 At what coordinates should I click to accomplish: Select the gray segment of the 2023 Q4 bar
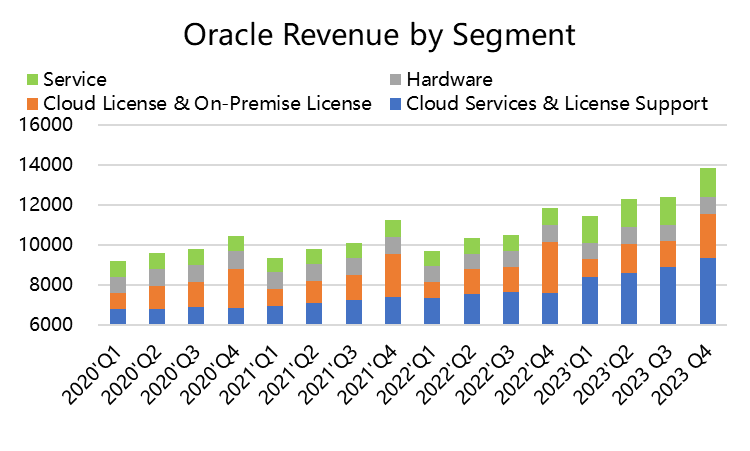[x=708, y=206]
